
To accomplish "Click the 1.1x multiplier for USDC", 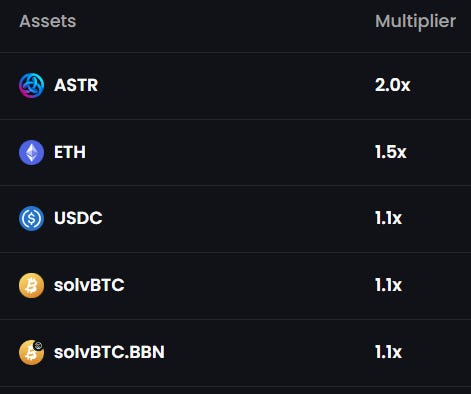I will point(389,218).
